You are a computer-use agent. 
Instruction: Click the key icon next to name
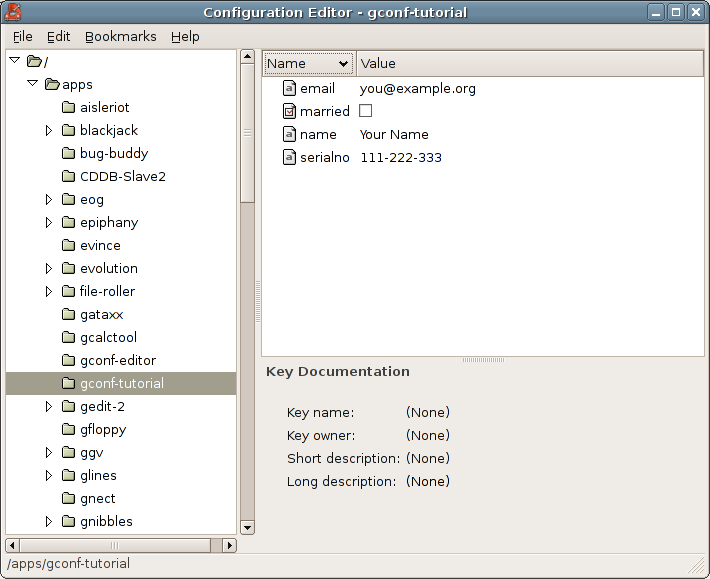coord(289,134)
